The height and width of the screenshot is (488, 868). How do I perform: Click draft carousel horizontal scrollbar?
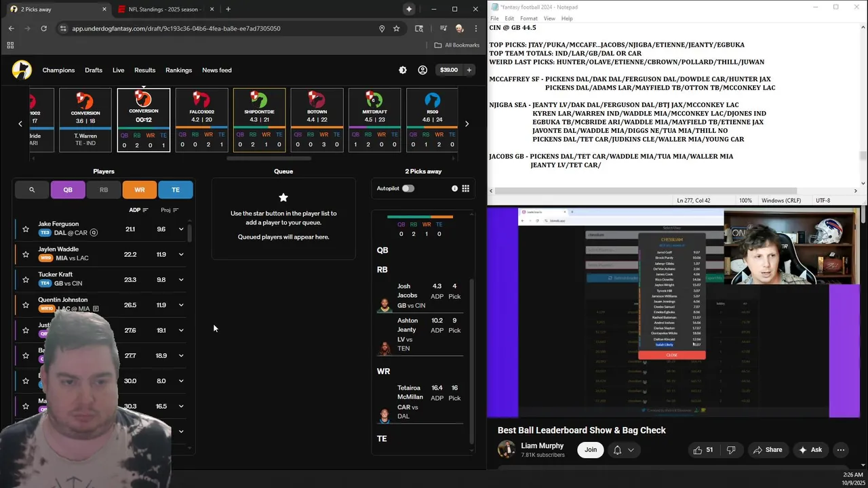269,159
